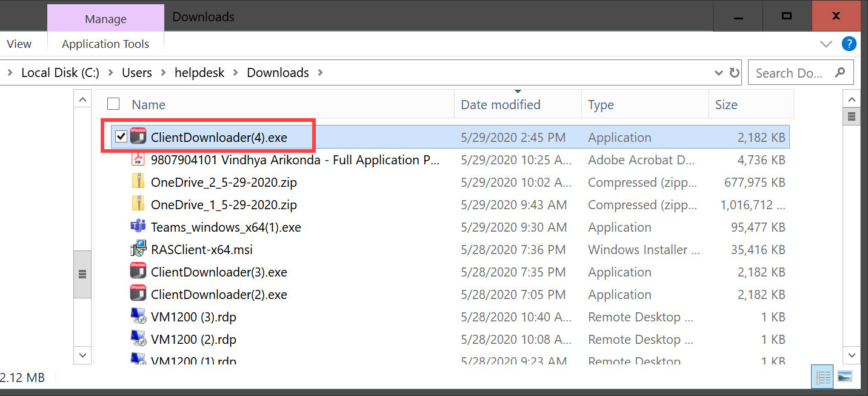The height and width of the screenshot is (396, 868).
Task: Uncheck the ClientDownloader(4).exe checkbox
Action: [x=121, y=138]
